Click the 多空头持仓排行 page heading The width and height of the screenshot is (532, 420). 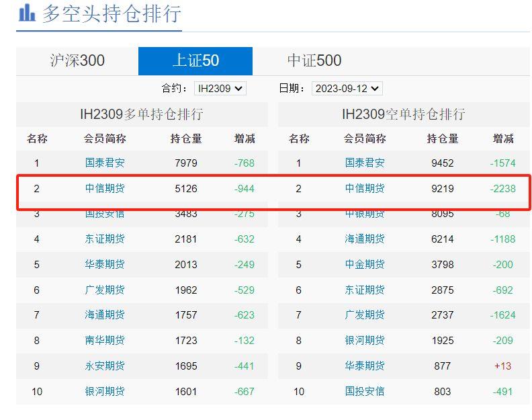click(x=112, y=13)
